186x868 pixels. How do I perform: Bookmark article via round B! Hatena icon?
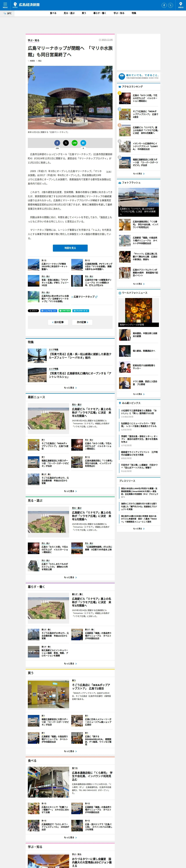point(83,143)
